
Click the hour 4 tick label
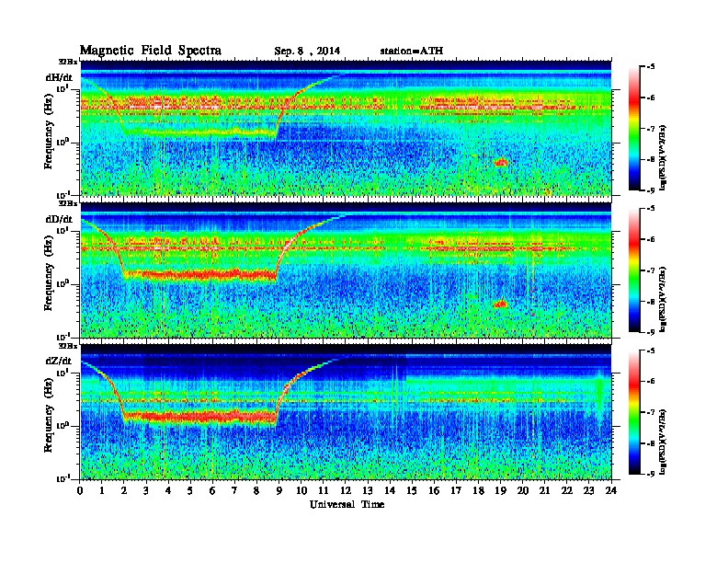coord(168,490)
